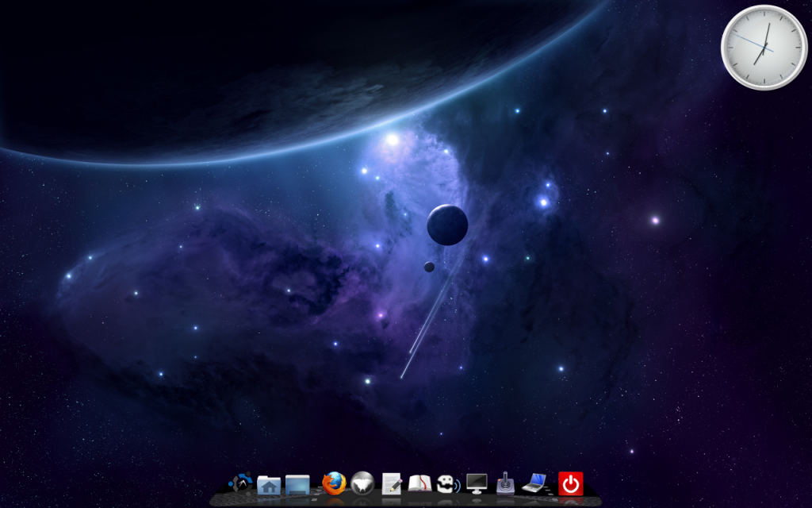
Task: Open the text editor notepad-and-pencil icon
Action: click(x=391, y=483)
